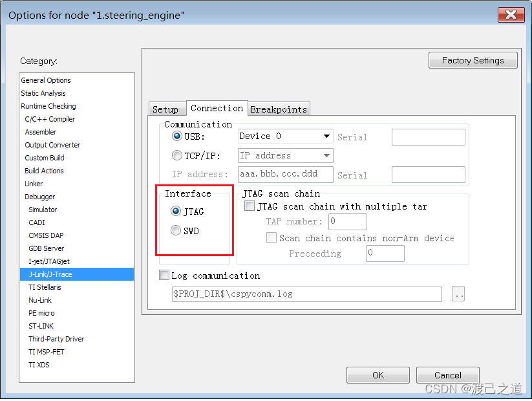Click the TAP number input field
The width and height of the screenshot is (532, 401).
tap(347, 221)
